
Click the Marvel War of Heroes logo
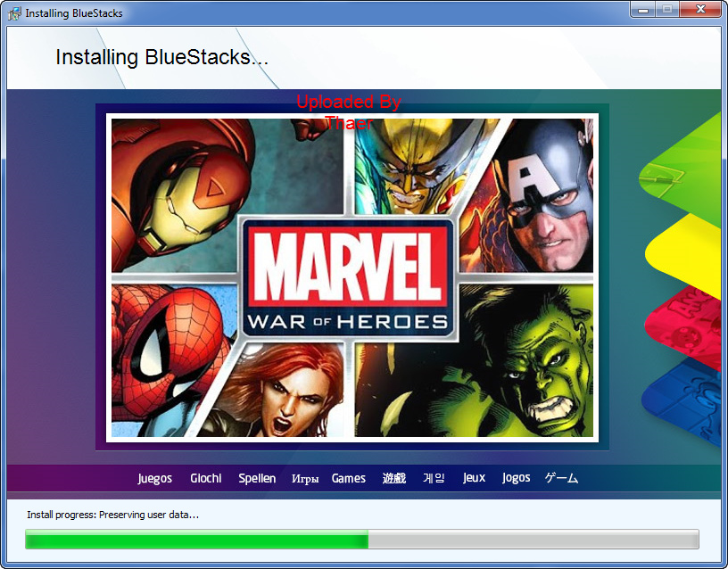click(348, 276)
